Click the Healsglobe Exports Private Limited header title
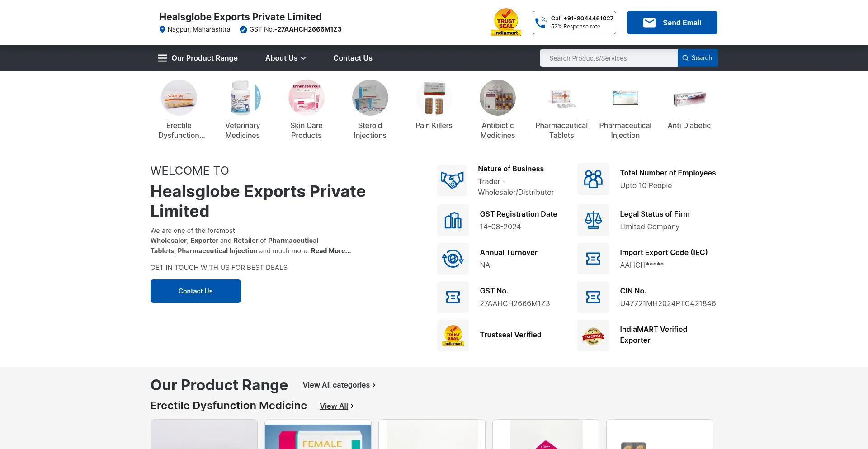This screenshot has width=868, height=449. click(241, 17)
